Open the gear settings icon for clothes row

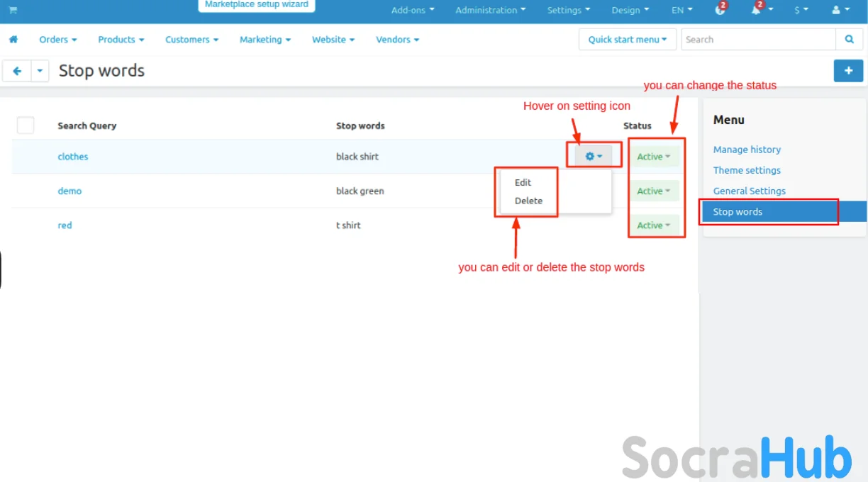click(x=594, y=156)
